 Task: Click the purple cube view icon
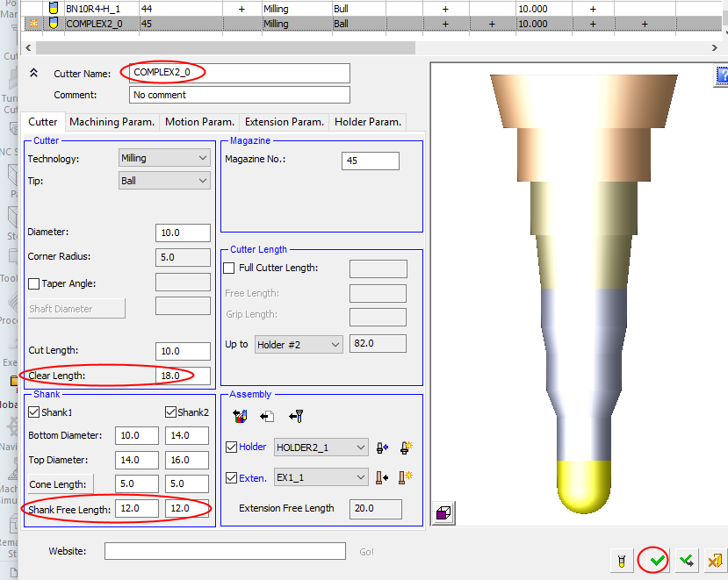click(x=444, y=514)
